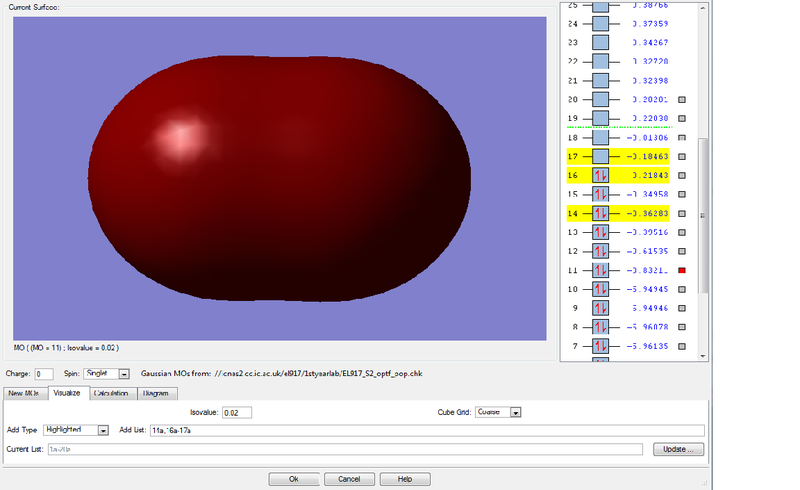
Task: Click the Ok button
Action: click(294, 479)
